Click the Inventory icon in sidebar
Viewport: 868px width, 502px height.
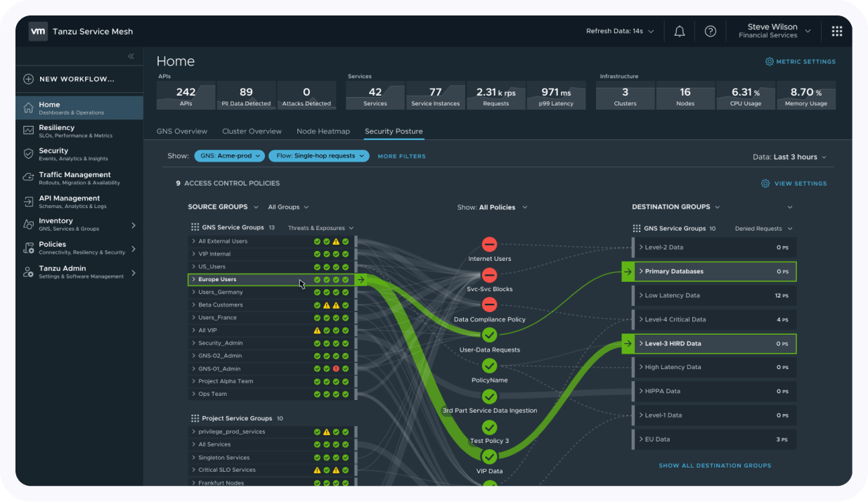click(29, 224)
